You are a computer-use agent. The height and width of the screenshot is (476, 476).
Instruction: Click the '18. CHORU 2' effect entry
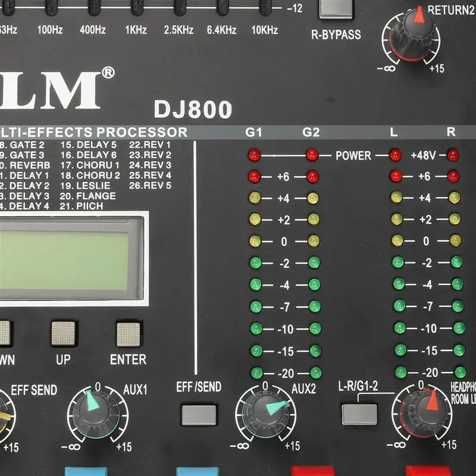90,176
